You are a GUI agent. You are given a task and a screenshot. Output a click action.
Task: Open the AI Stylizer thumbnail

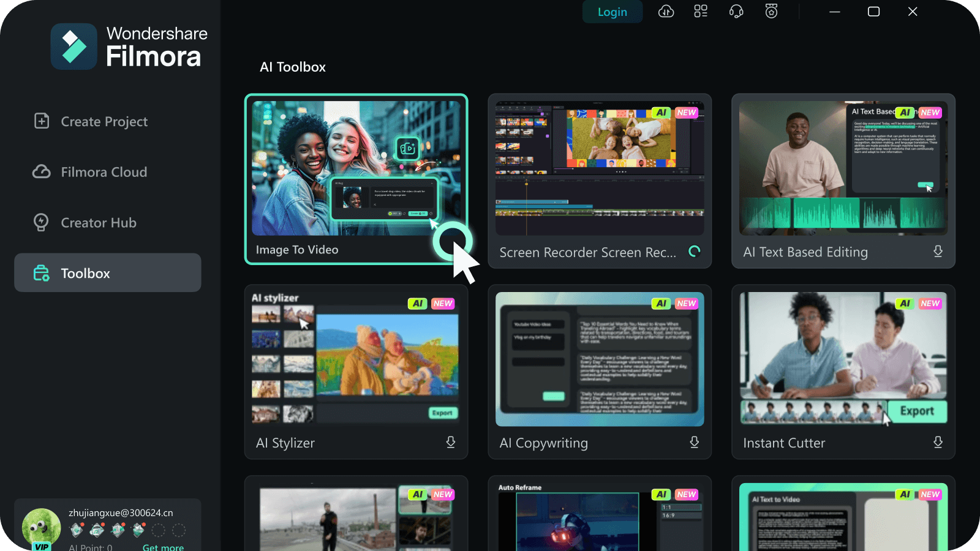point(356,359)
